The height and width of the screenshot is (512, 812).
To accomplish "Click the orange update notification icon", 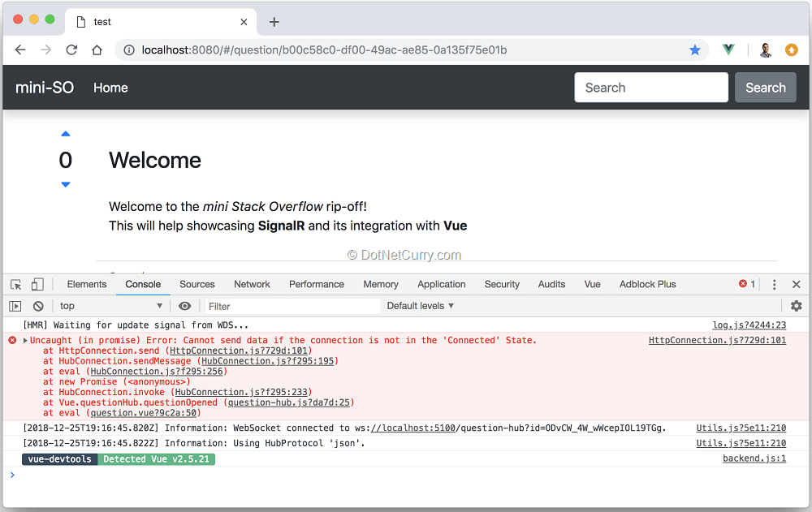I will [791, 49].
